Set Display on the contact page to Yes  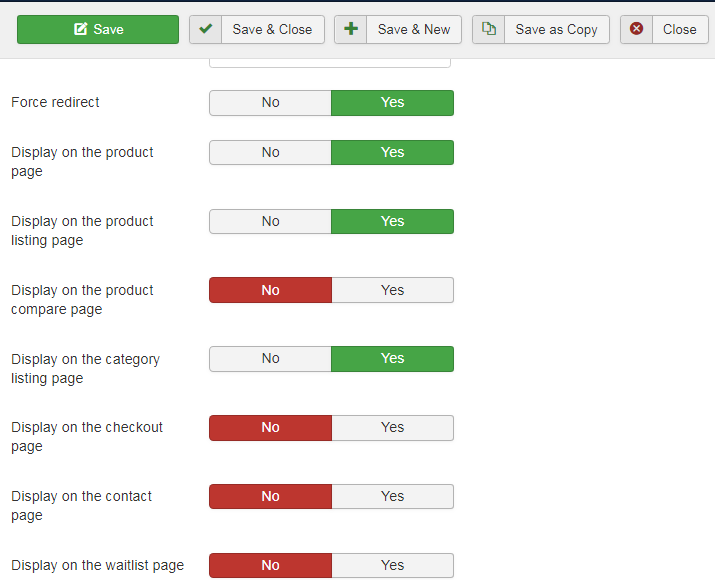[x=392, y=497]
